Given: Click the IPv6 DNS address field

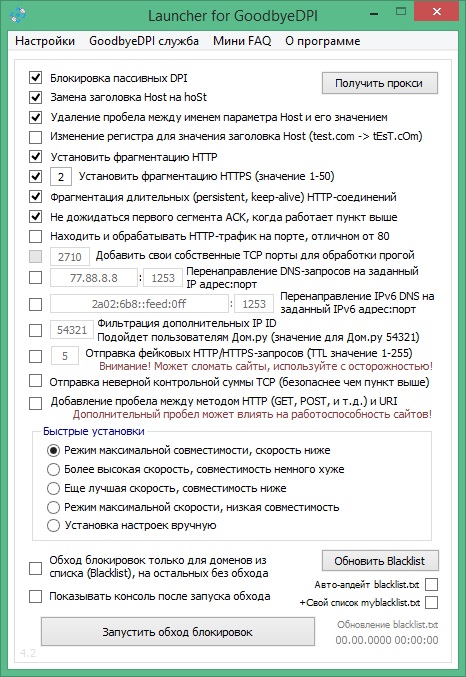Looking at the screenshot, I should pyautogui.click(x=139, y=304).
